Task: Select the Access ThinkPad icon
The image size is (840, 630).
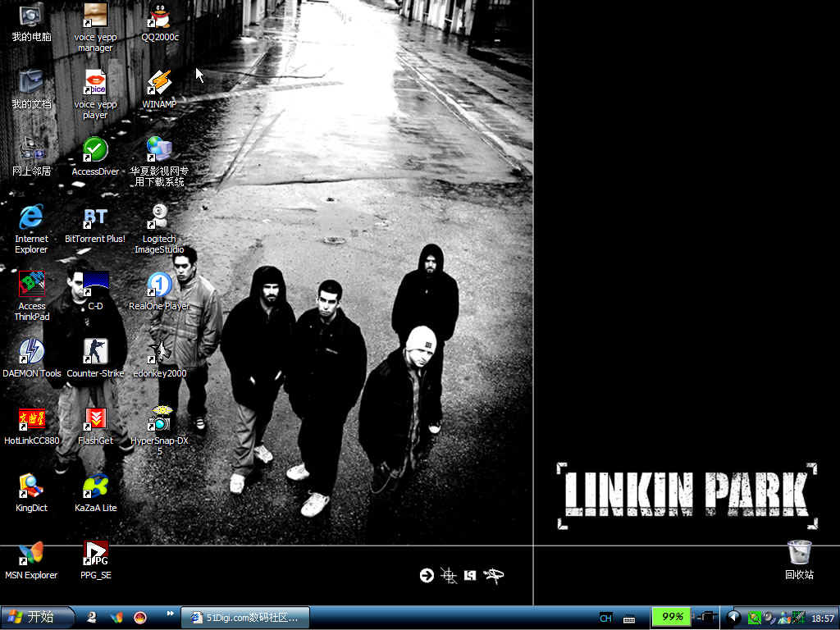Action: click(x=31, y=297)
